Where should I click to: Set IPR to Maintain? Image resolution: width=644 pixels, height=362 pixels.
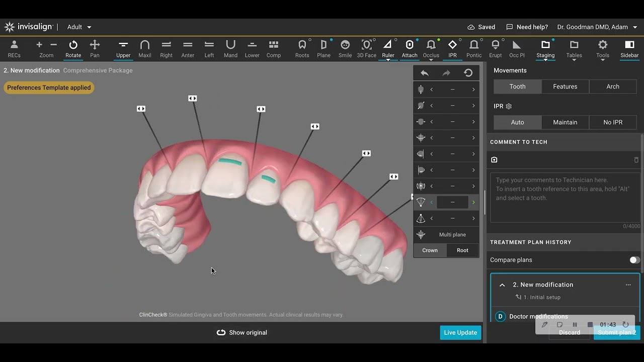click(565, 122)
